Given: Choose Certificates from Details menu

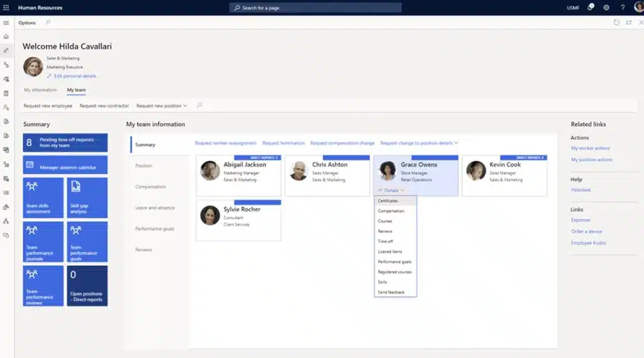Looking at the screenshot, I should click(395, 201).
